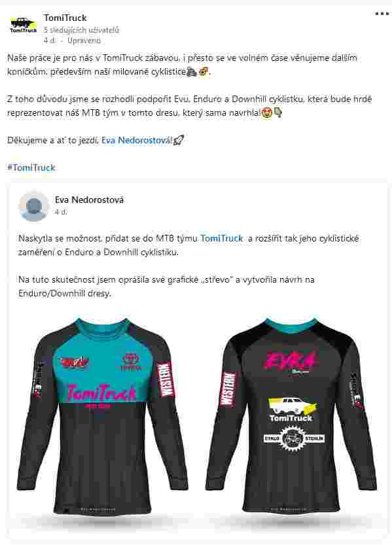The image size is (392, 545).
Task: Open the TomiTruck page name link
Action: [65, 18]
